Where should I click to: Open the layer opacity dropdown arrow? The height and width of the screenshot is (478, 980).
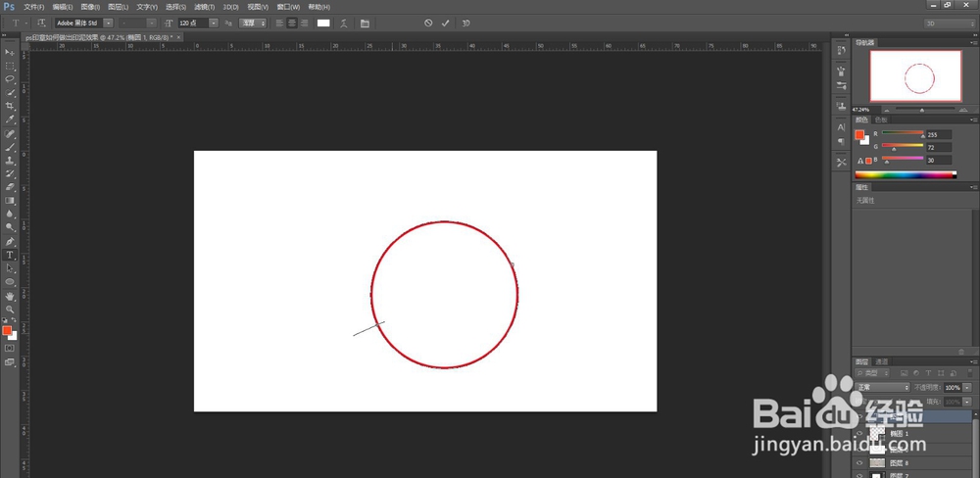click(967, 388)
